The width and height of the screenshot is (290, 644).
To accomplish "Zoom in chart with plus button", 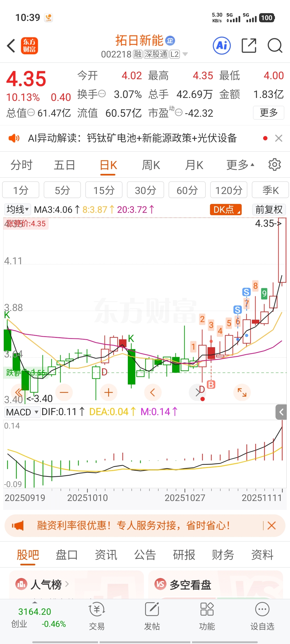I will [x=108, y=392].
